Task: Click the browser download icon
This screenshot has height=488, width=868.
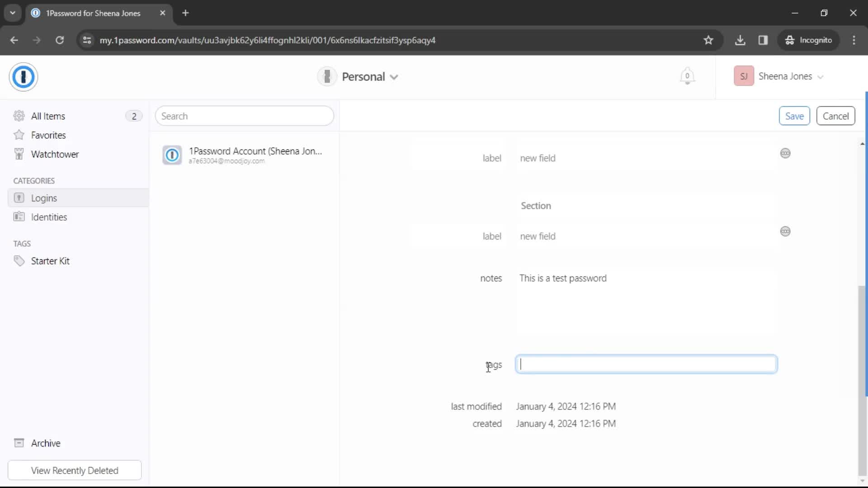Action: pyautogui.click(x=741, y=40)
